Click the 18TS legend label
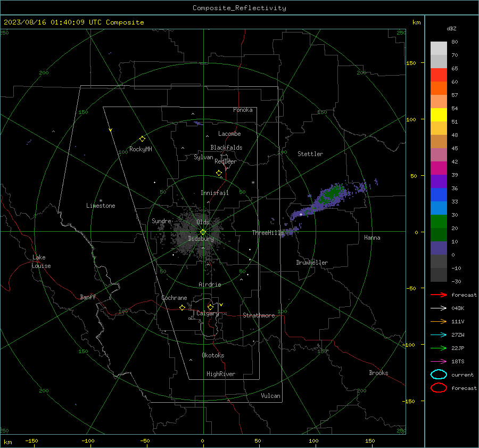This screenshot has height=448, width=479. [x=458, y=362]
